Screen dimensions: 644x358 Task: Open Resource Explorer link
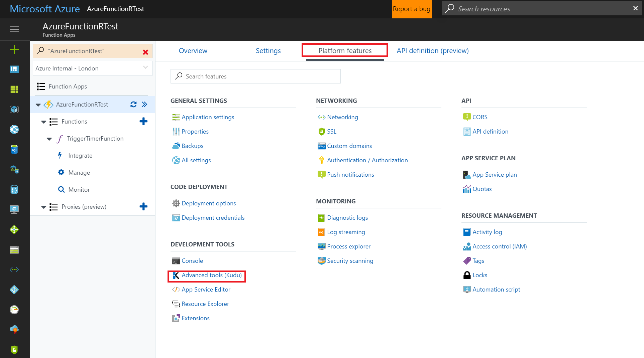(x=205, y=304)
